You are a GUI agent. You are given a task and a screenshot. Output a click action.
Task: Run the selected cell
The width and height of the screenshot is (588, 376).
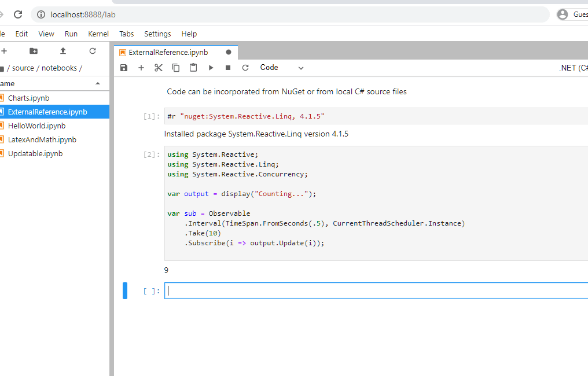click(x=211, y=68)
